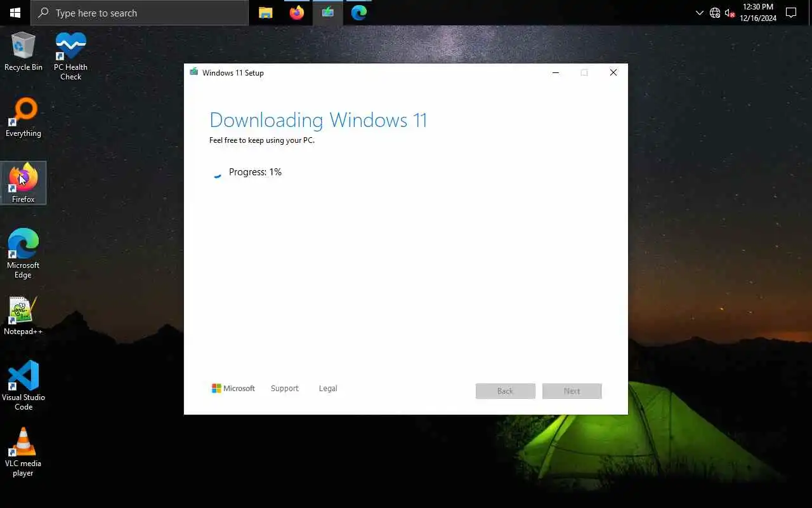The height and width of the screenshot is (508, 812).
Task: Switch to Microsoft Edge on the taskbar
Action: 359,13
